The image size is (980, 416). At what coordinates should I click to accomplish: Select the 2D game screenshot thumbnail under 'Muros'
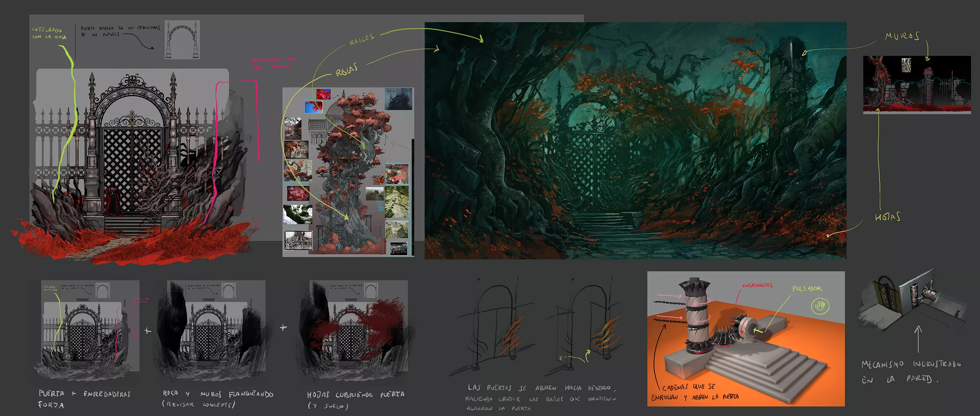click(x=916, y=84)
